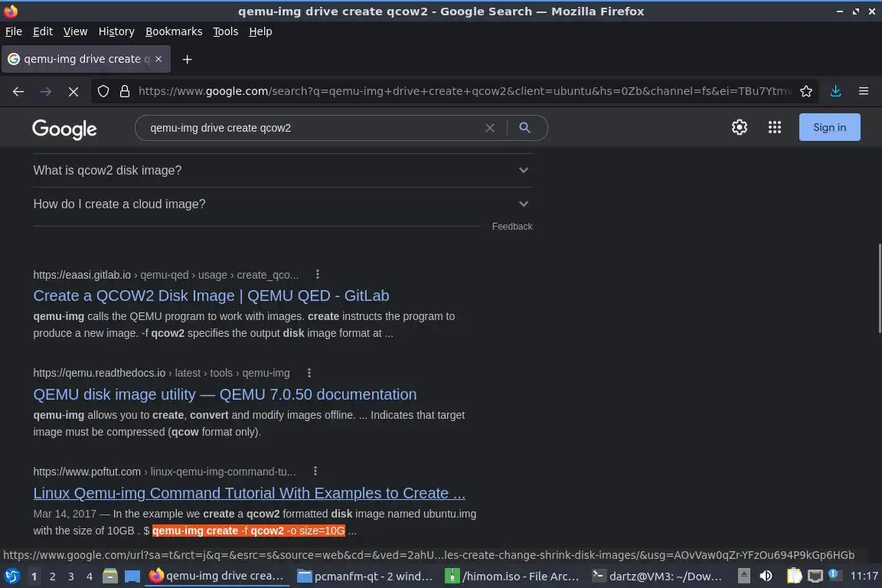This screenshot has height=588, width=882.
Task: Launch file manager from taskbar quick launch
Action: click(110, 577)
